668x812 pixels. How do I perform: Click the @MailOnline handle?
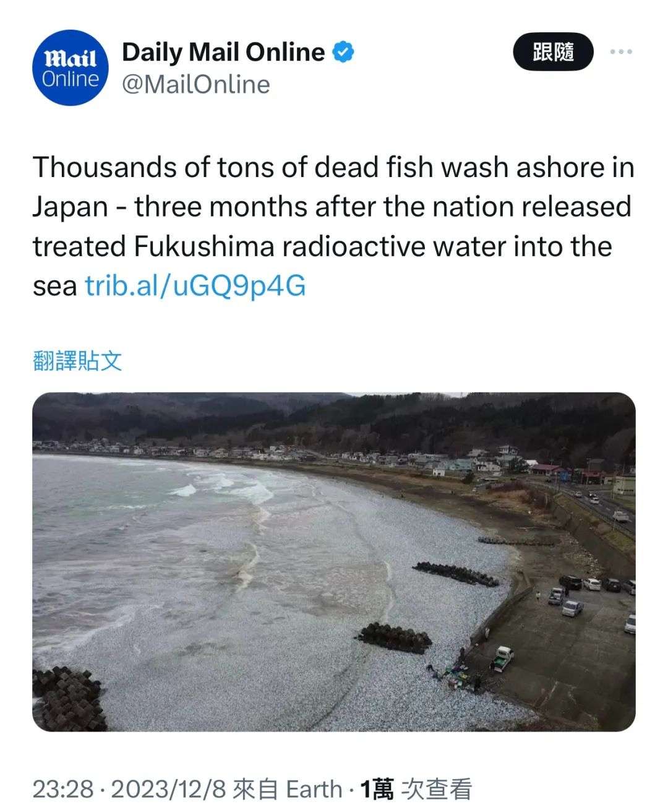click(x=196, y=84)
